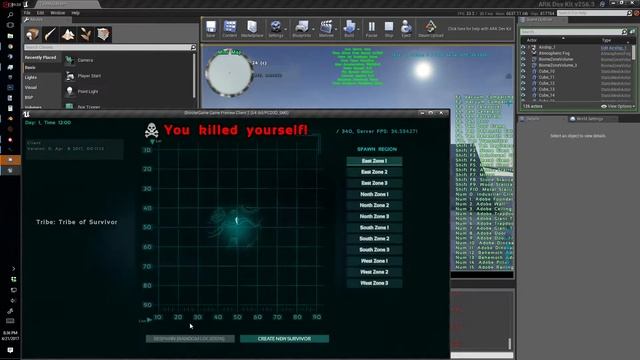Toggle visibility of BiomeZoneVolume actor

tap(523, 59)
